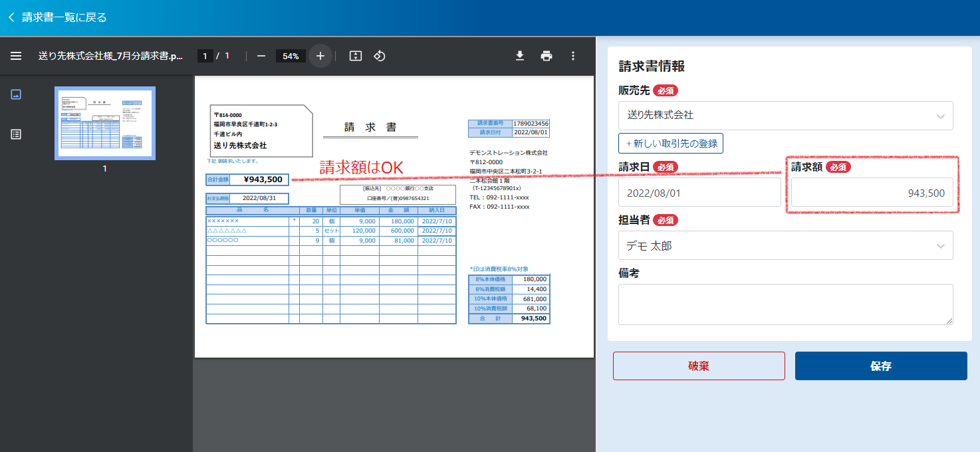Image resolution: width=980 pixels, height=452 pixels.
Task: Focus the 請求額 amount field
Action: pos(872,193)
